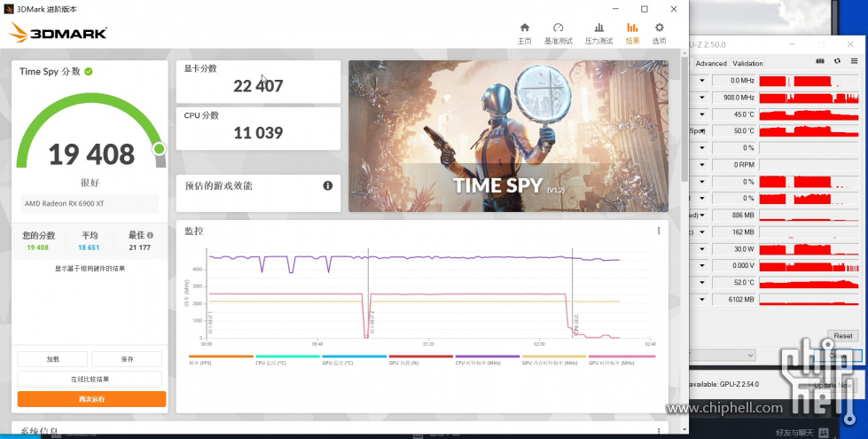Open the three-dot menu of 监控 panel
This screenshot has height=439, width=868.
(659, 231)
